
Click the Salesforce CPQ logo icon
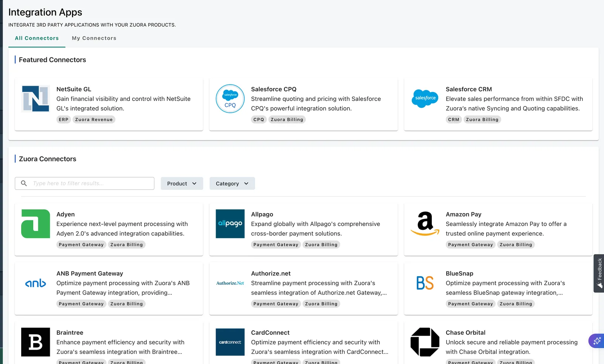pyautogui.click(x=230, y=98)
